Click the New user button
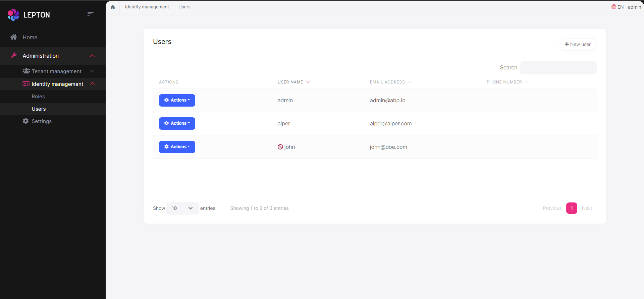Screen dimensions: 644x299 coord(577,44)
